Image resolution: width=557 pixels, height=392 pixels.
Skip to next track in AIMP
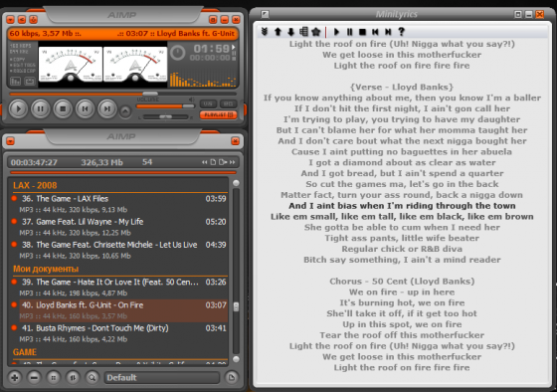coord(107,108)
